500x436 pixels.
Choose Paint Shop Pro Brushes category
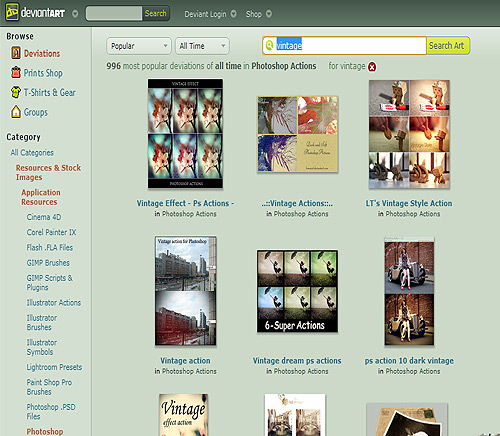(x=49, y=387)
